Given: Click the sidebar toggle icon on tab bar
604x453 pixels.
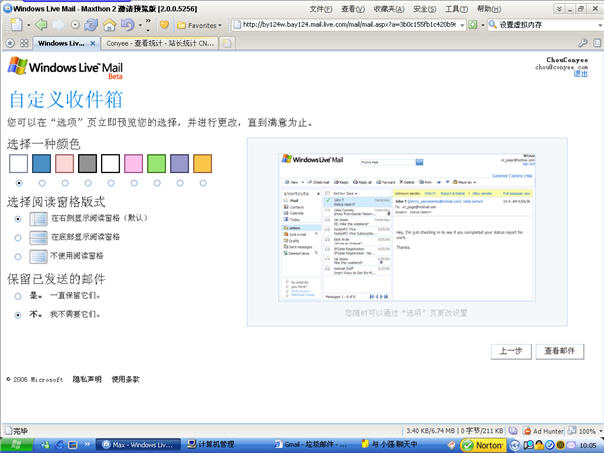Looking at the screenshot, I should (x=597, y=43).
